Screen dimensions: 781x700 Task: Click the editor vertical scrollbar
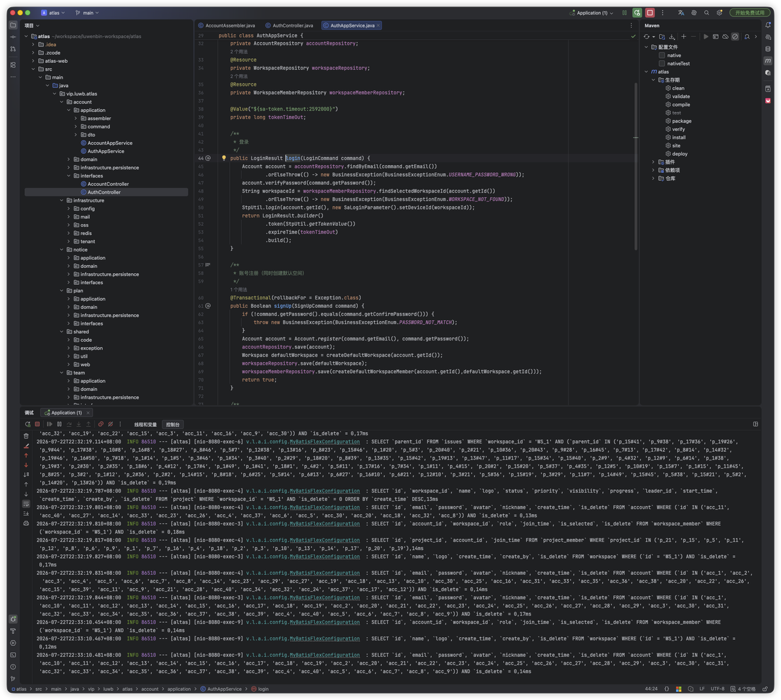[636, 166]
